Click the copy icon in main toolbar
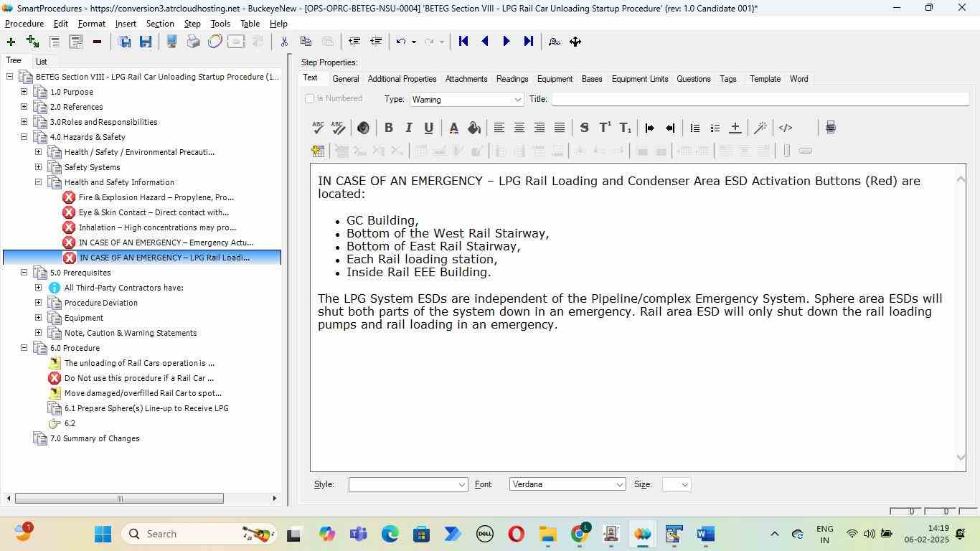 pos(306,42)
